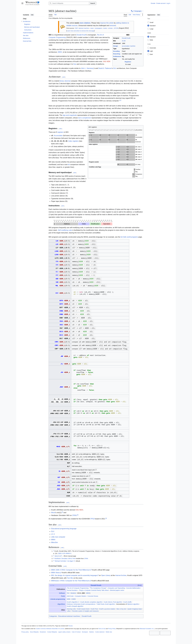This screenshot has width=192, height=644.
Task: Click the translate icon beside 8 languages
Action: (132, 11)
